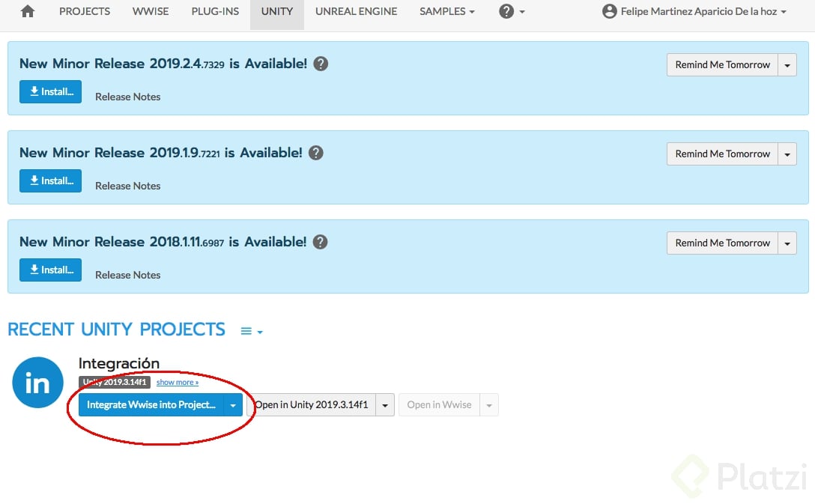This screenshot has height=504, width=815.
Task: Expand reminder options arrow for 2018.1.11.6987
Action: tap(787, 243)
